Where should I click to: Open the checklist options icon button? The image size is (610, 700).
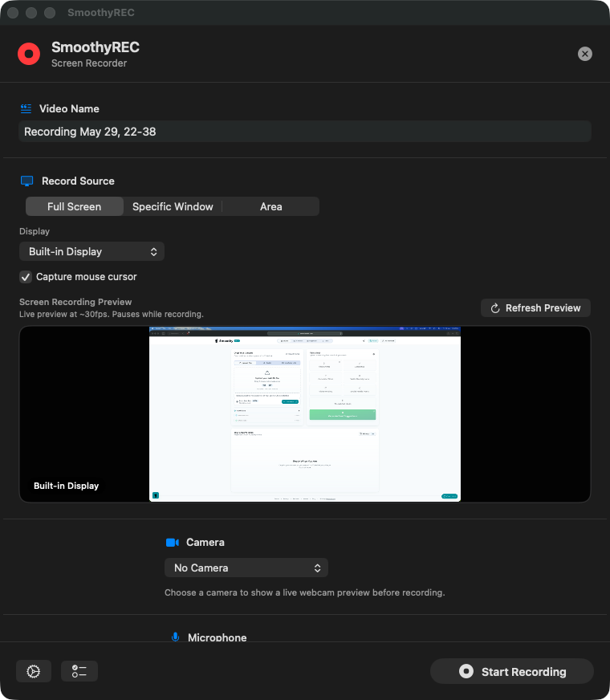pyautogui.click(x=79, y=671)
